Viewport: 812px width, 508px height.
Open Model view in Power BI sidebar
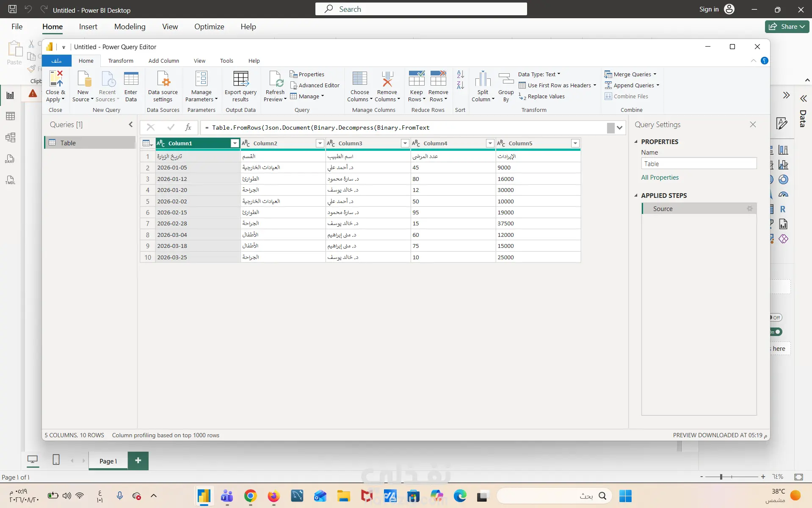tap(10, 137)
